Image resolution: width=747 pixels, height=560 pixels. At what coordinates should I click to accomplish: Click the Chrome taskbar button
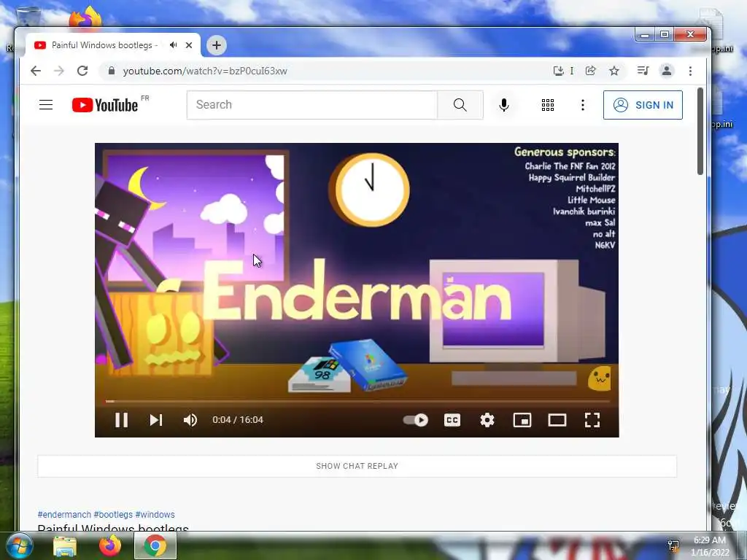tap(155, 546)
